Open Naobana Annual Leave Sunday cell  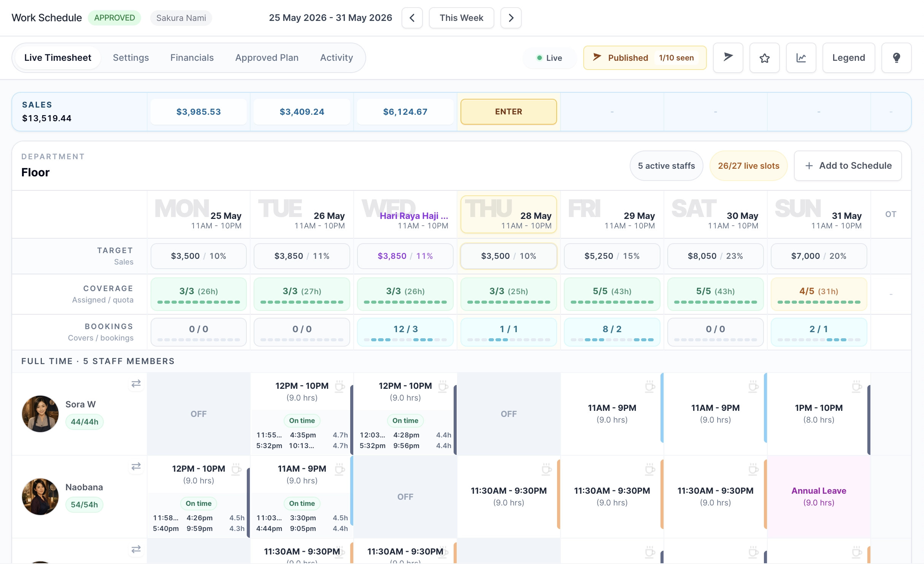[x=819, y=496]
